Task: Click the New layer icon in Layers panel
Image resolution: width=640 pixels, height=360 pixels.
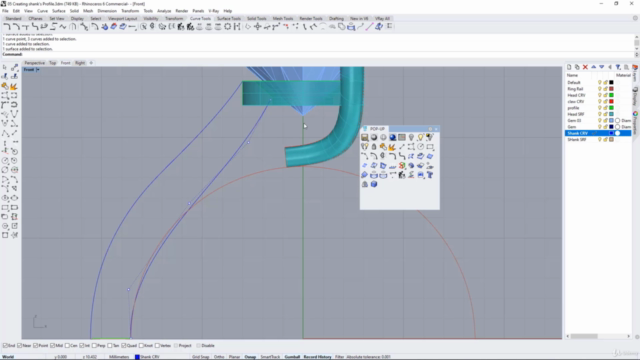Action: [x=569, y=67]
